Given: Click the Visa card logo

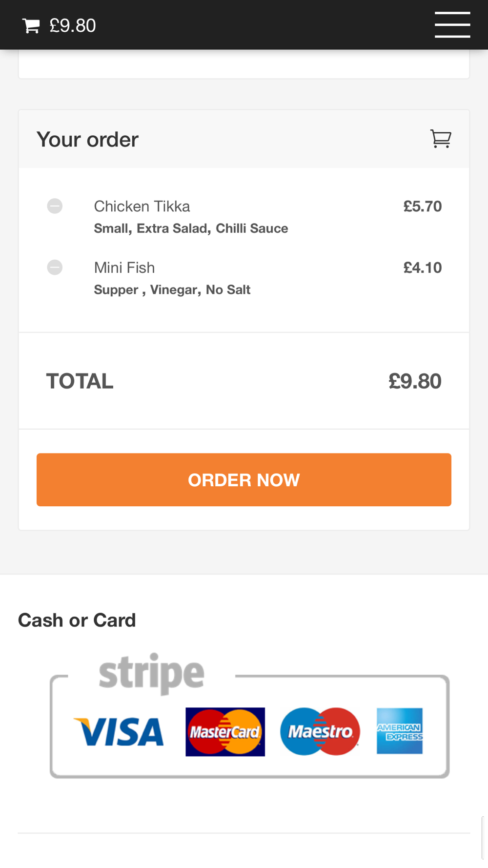Looking at the screenshot, I should pos(119,732).
